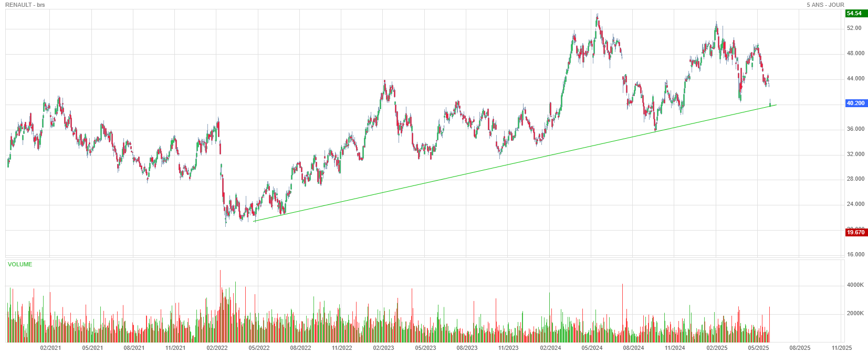
Task: Click the 32.000 price axis label
Action: pos(856,154)
